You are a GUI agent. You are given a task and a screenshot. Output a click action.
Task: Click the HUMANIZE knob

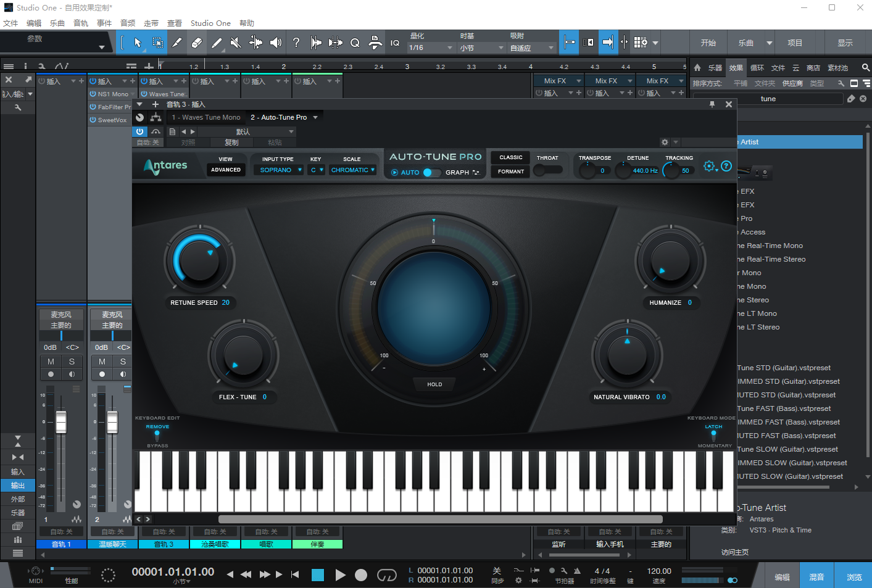tap(670, 260)
